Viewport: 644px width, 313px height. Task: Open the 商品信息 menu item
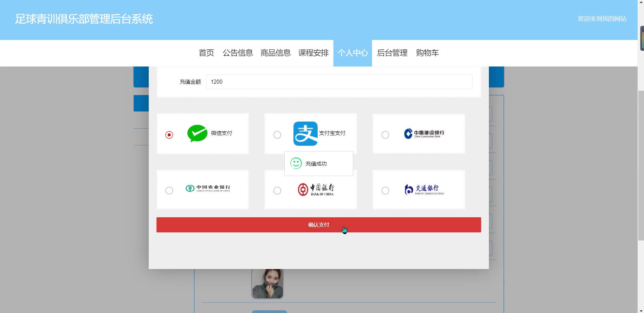click(x=276, y=53)
